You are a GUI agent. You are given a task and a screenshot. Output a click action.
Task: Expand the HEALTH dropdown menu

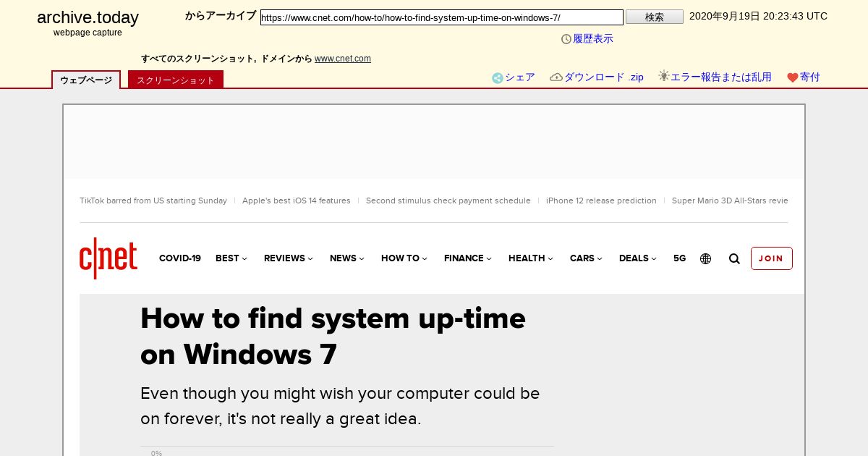531,258
